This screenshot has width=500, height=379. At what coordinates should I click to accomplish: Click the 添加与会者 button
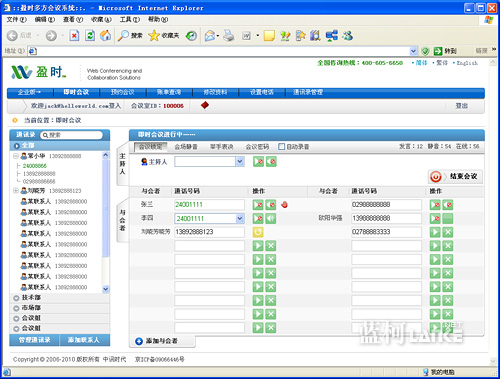click(162, 341)
